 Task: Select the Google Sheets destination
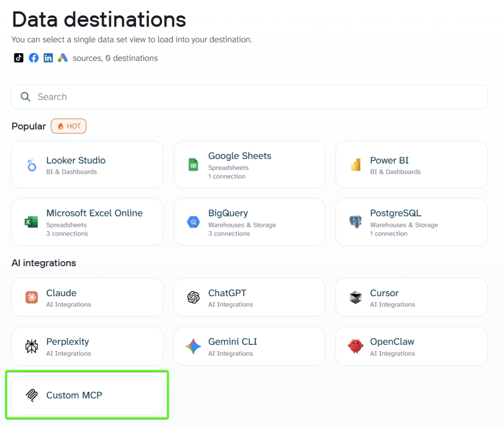(249, 164)
